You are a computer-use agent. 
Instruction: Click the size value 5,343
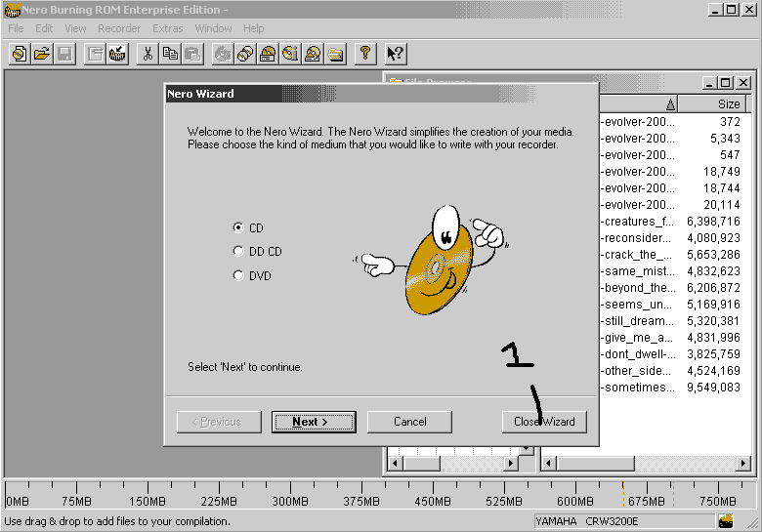tap(725, 139)
